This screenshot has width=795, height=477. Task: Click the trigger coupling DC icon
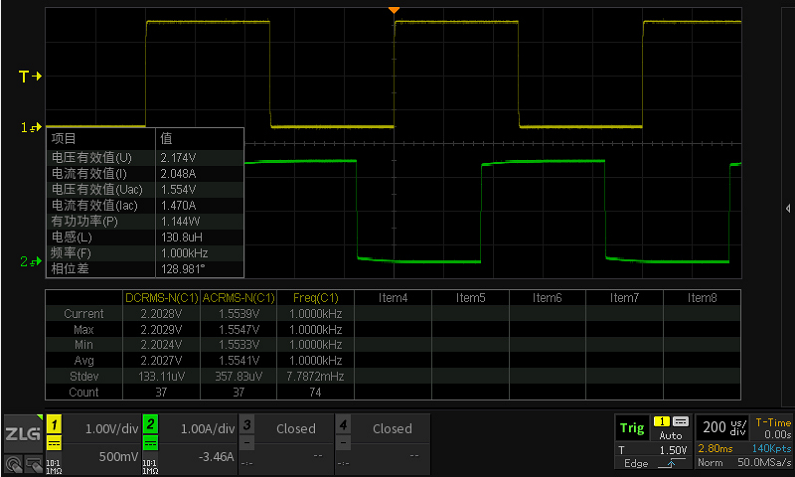[680, 422]
